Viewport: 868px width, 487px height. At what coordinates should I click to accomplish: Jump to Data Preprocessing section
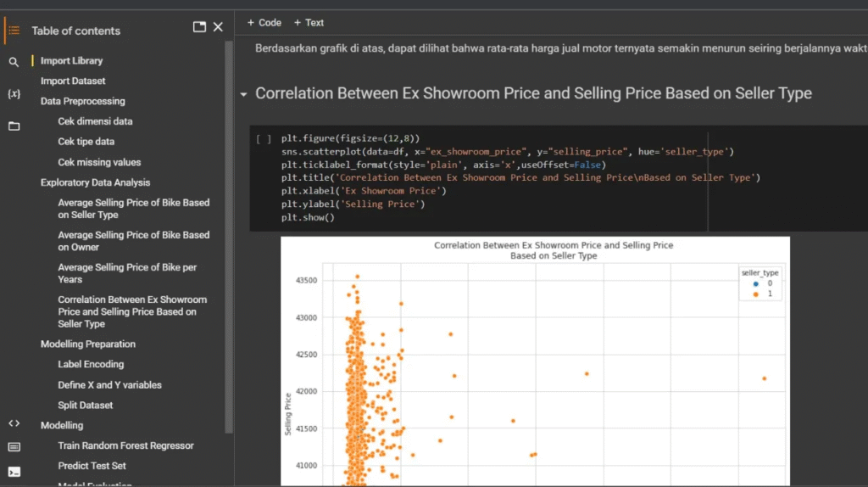pos(82,101)
